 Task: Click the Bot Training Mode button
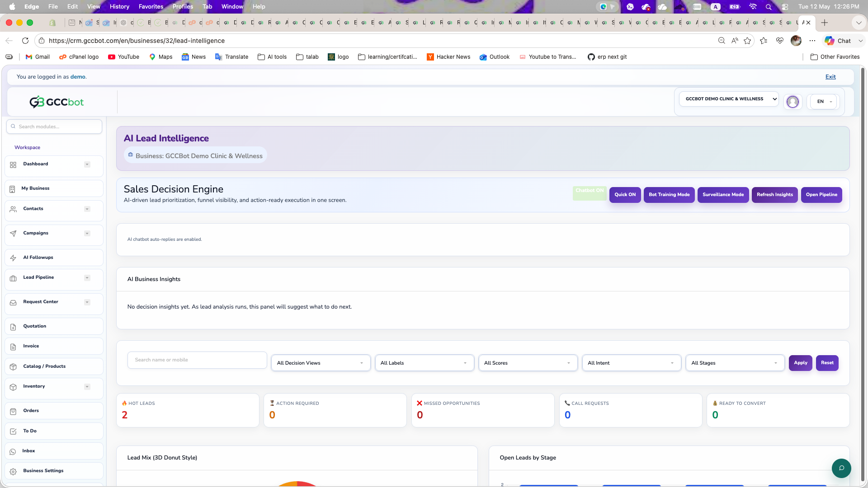pyautogui.click(x=669, y=195)
